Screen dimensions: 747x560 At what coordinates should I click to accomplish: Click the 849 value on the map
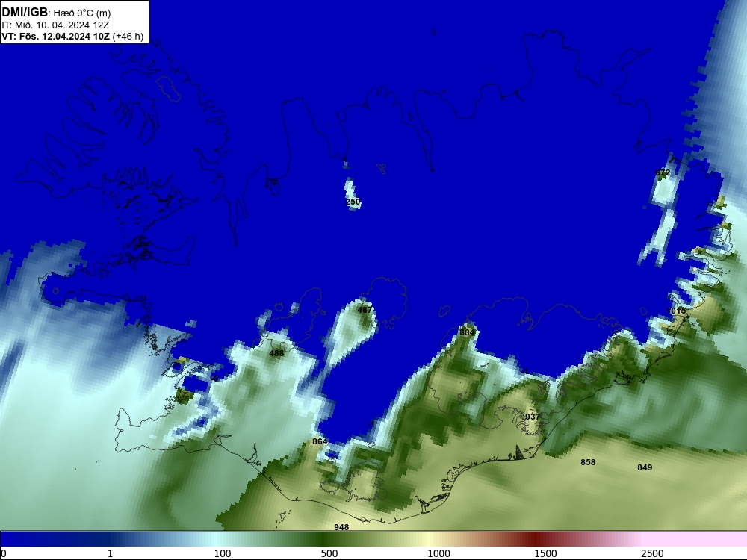[645, 467]
